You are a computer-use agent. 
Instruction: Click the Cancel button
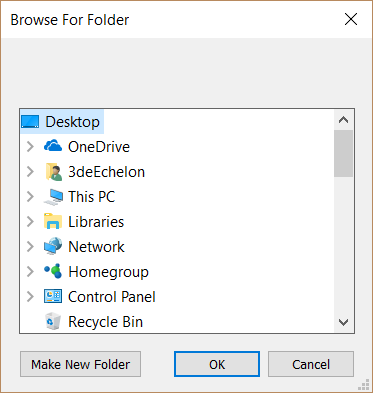[311, 364]
